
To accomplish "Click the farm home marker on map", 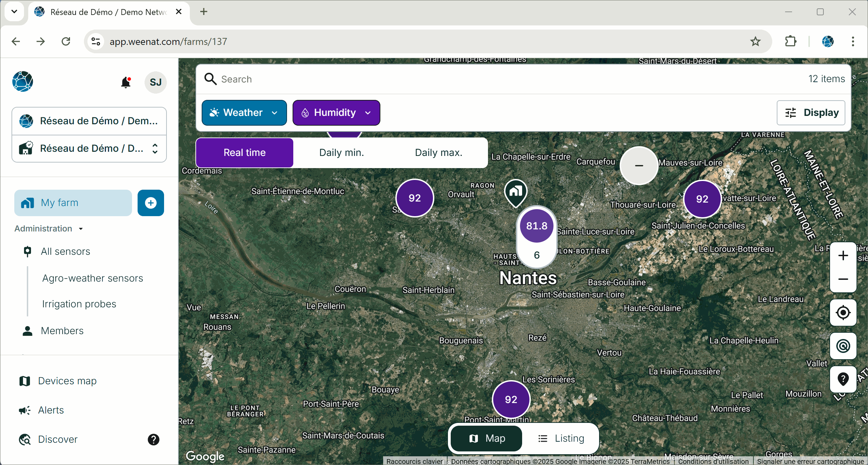I will click(516, 193).
